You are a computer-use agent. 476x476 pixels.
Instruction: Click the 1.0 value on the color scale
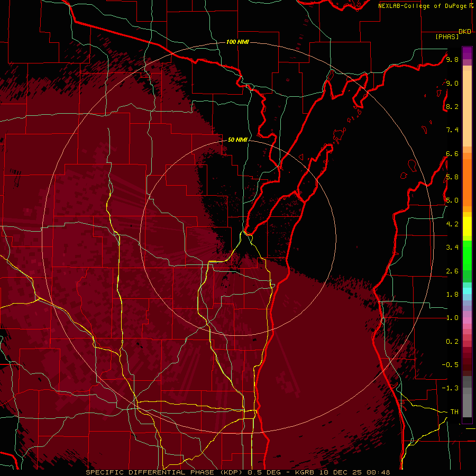pyautogui.click(x=452, y=318)
